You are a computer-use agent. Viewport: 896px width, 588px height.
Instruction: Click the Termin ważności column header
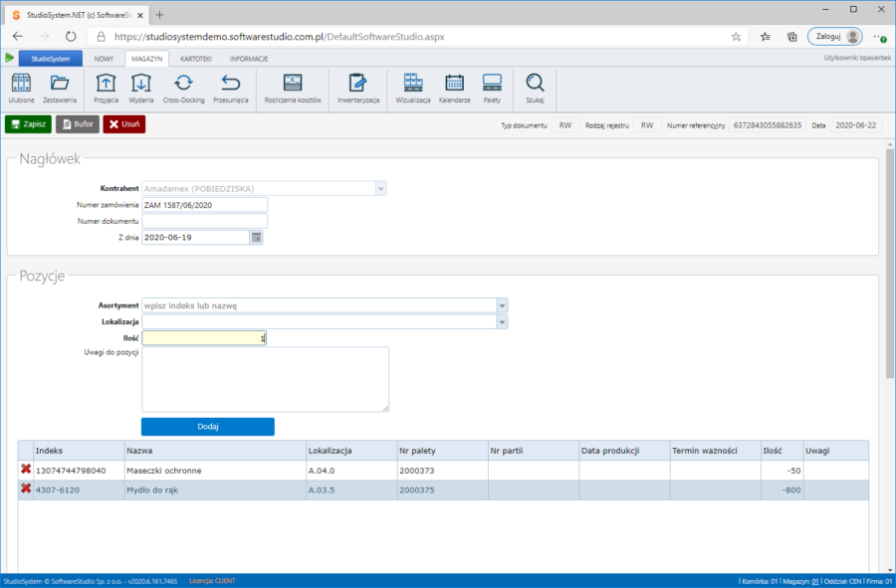[x=716, y=451]
